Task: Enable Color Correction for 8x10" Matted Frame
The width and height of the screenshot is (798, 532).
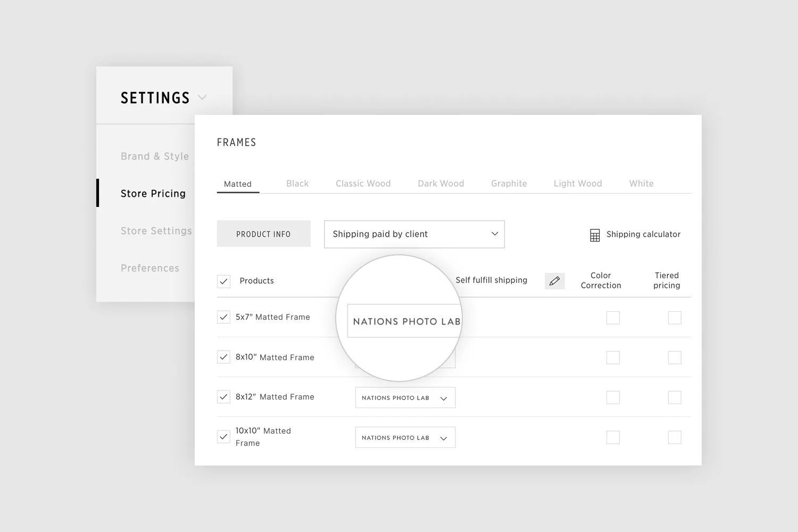Action: pos(613,358)
